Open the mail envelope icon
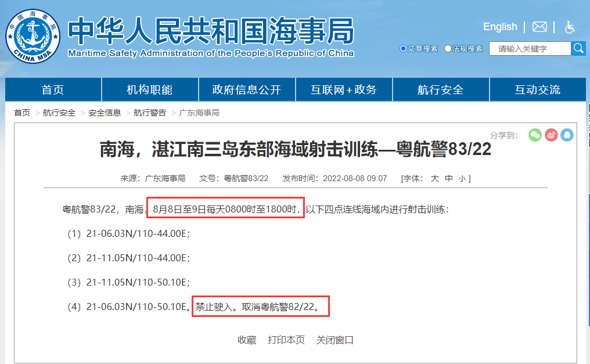Image resolution: width=590 pixels, height=364 pixels. coord(539,27)
